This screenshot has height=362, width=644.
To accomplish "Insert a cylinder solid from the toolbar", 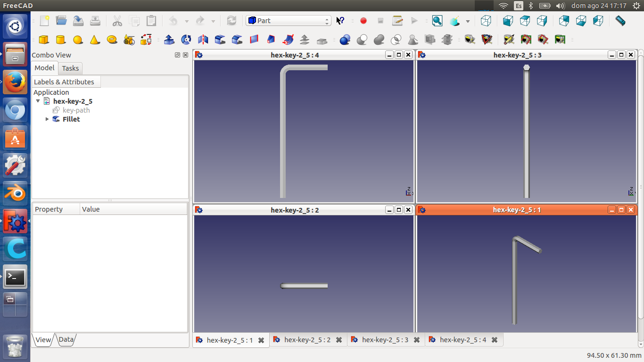I will (x=61, y=40).
